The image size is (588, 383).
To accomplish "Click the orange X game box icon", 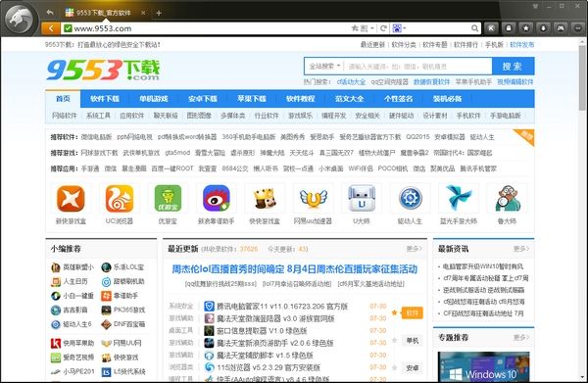I will click(71, 198).
